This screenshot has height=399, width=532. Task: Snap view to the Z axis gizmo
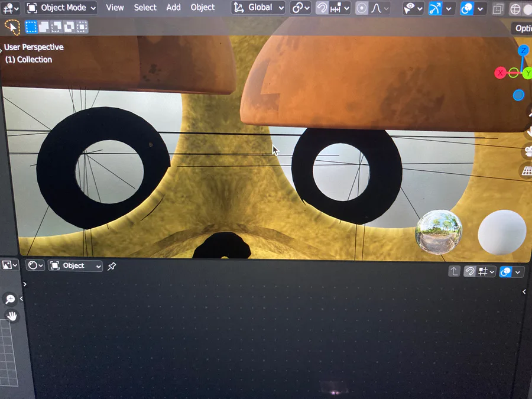point(523,51)
